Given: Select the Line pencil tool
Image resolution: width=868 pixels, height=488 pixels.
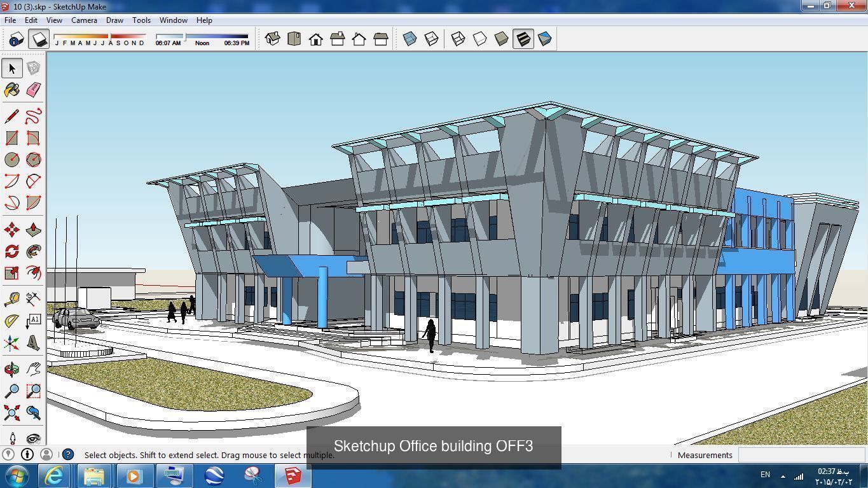Looking at the screenshot, I should 11,116.
